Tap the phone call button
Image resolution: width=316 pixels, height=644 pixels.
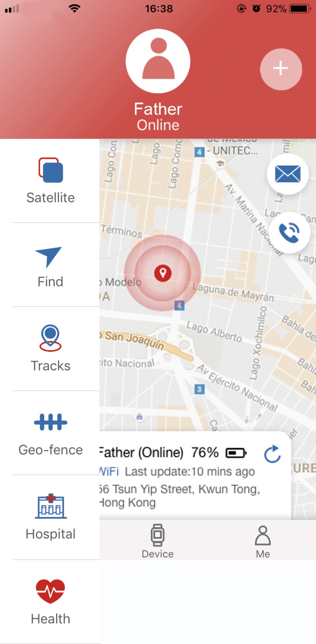[x=289, y=232]
